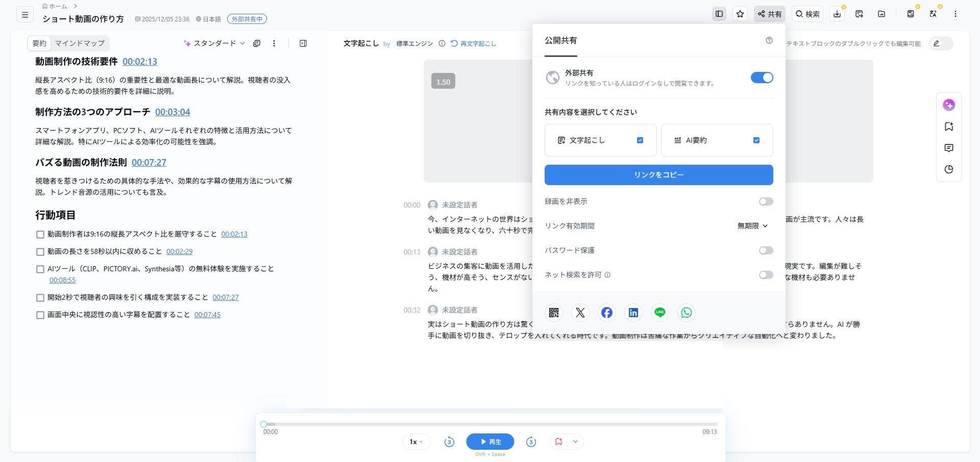
Task: Enable the パスワード保護 toggle
Action: 766,250
